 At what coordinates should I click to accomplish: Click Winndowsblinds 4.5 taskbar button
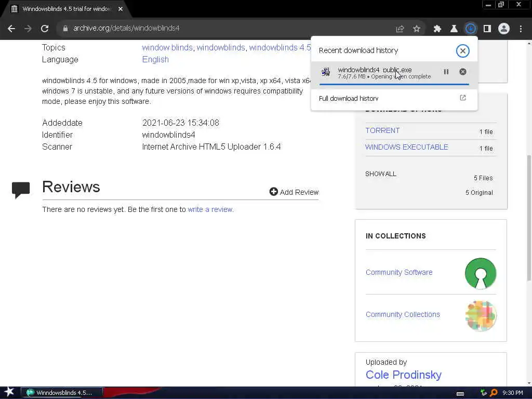(x=62, y=393)
